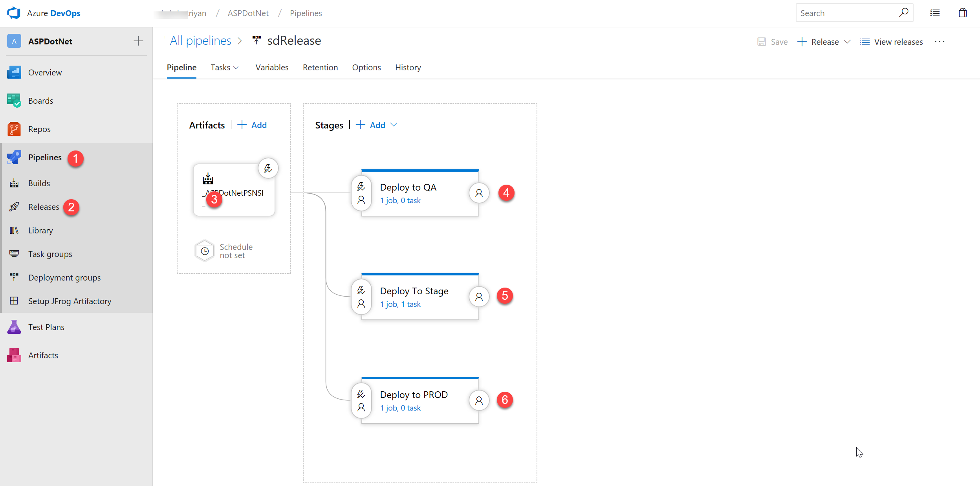The width and height of the screenshot is (980, 486).
Task: Select the Deploy to QA stage name
Action: (408, 187)
